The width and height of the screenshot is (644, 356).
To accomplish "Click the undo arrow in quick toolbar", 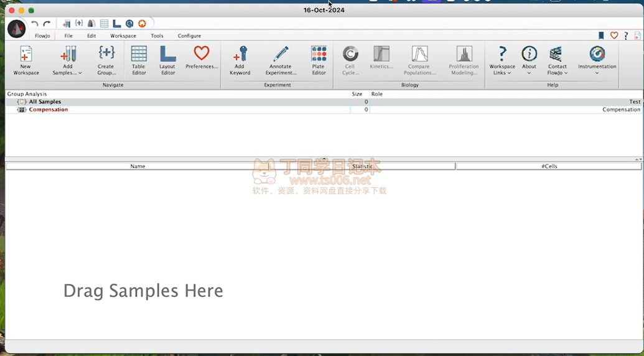I will 35,24.
